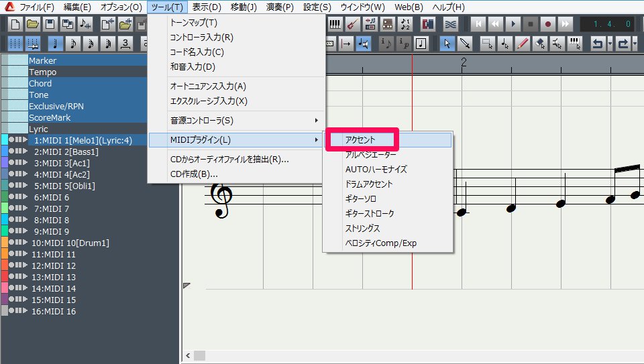Toggle the triplet 3 note button
The image size is (644, 364).
click(x=125, y=44)
